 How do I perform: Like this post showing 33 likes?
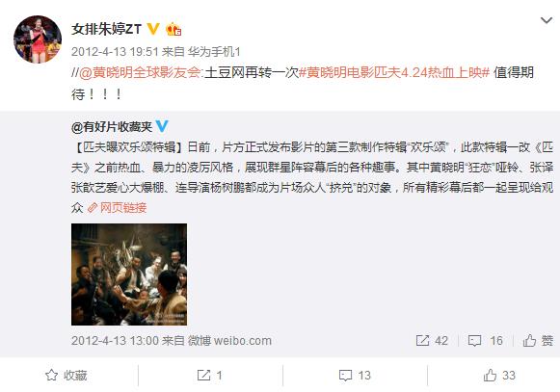[499, 376]
